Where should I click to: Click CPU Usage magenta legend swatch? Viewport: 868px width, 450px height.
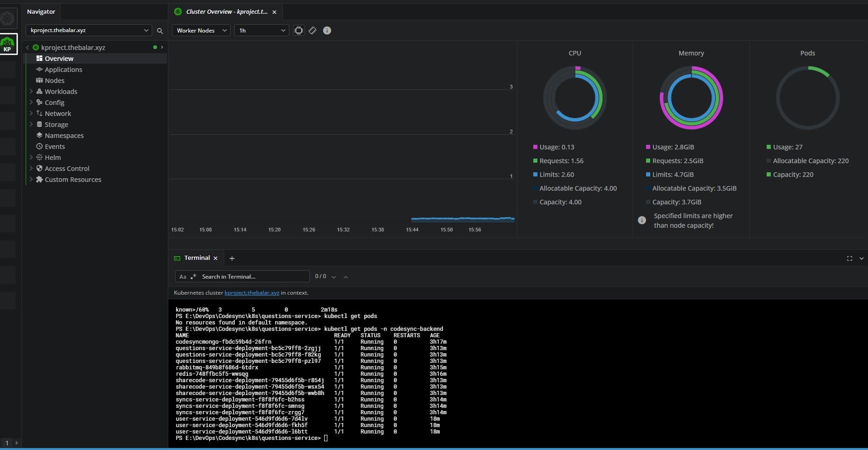point(535,147)
